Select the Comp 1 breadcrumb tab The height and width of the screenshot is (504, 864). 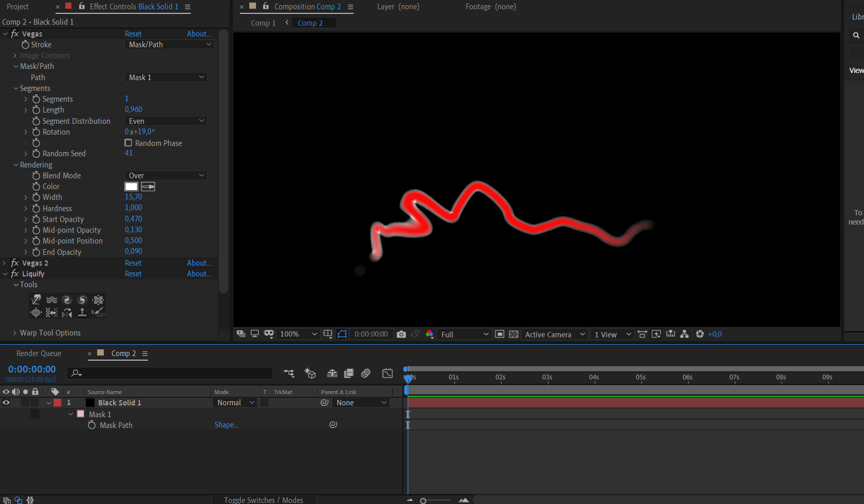click(263, 23)
